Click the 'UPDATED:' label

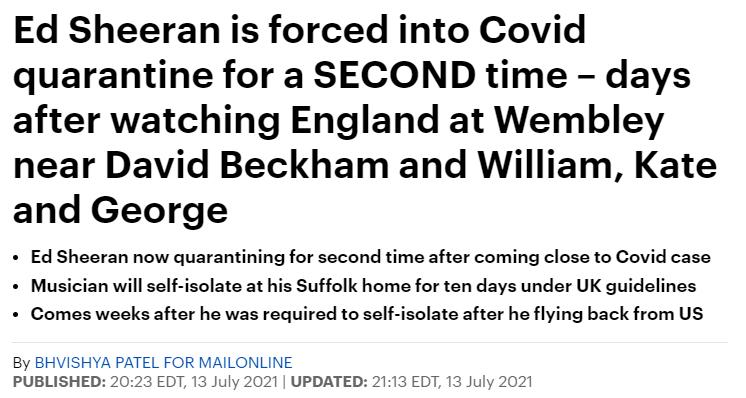[x=329, y=382]
